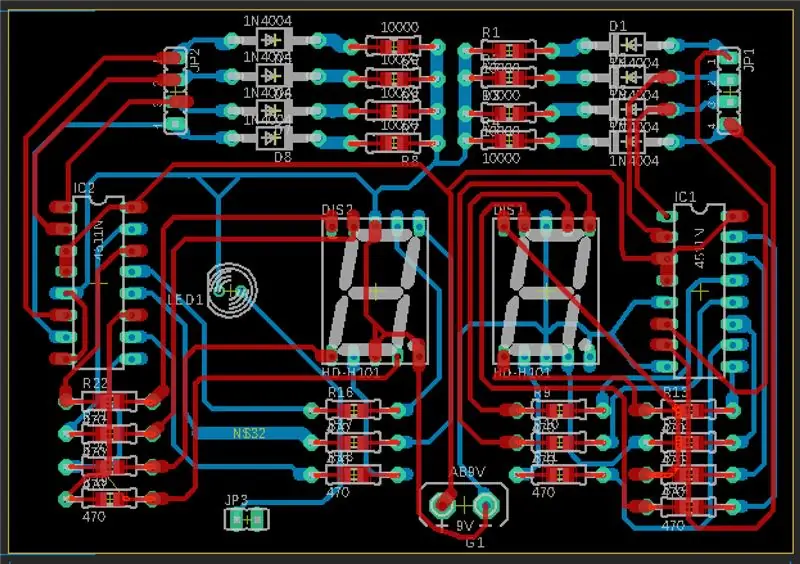Click the R16 resistor body
800x564 pixels.
click(x=353, y=409)
